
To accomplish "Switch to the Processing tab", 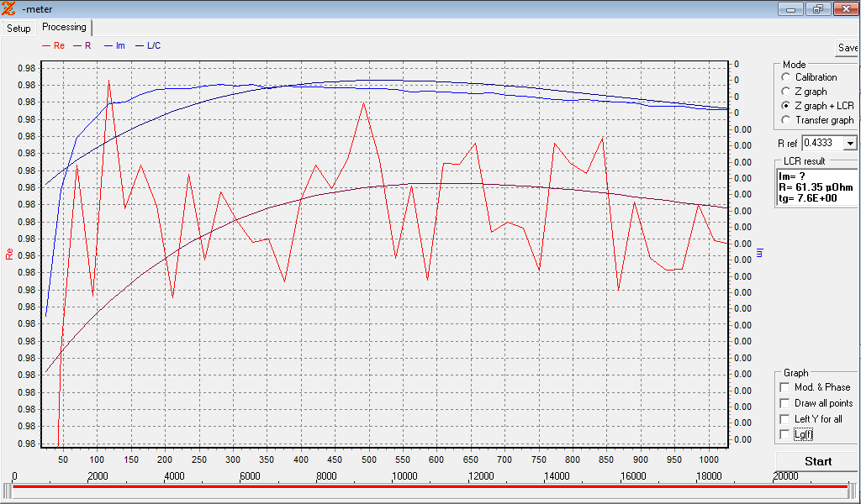I will 64,27.
